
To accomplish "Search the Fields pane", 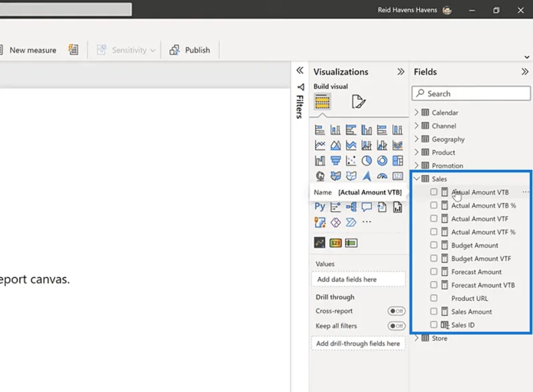I will tap(471, 93).
